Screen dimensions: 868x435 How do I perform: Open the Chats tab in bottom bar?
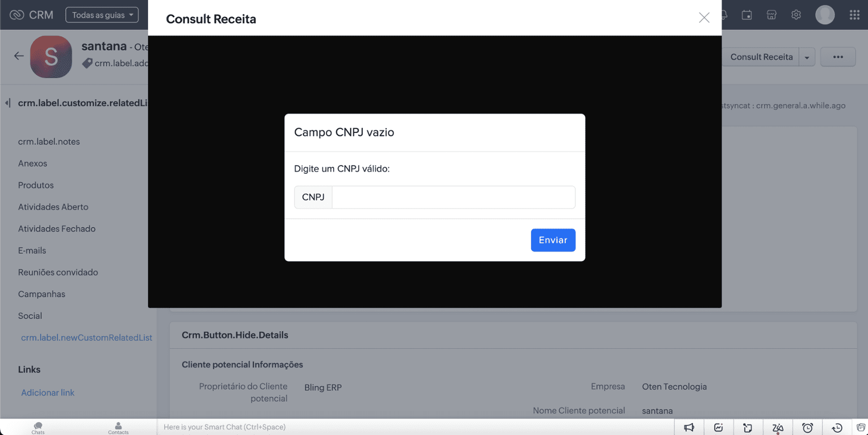[38, 428]
